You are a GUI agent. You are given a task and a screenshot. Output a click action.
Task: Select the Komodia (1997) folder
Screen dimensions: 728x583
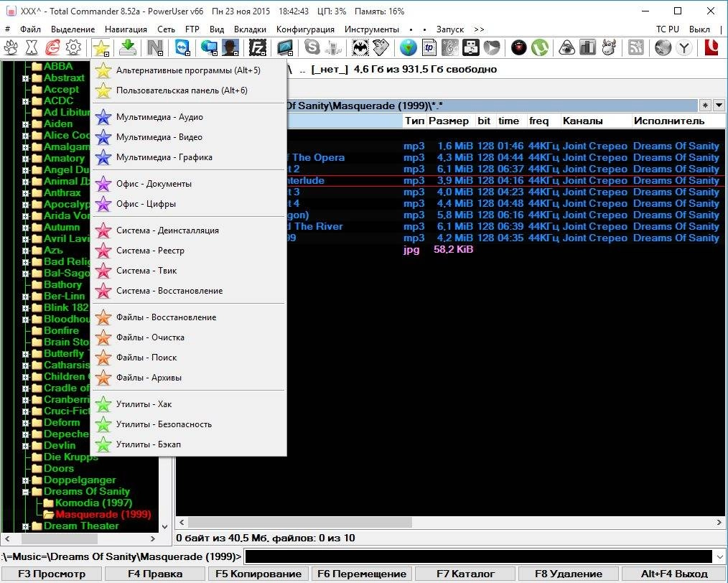click(93, 503)
